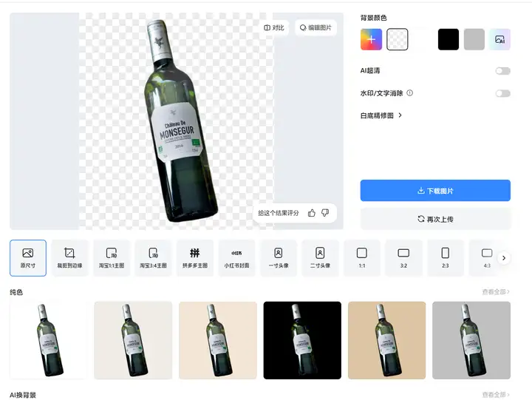Pick light gray-beige background thumbnail
The height and width of the screenshot is (400, 532).
[133, 340]
